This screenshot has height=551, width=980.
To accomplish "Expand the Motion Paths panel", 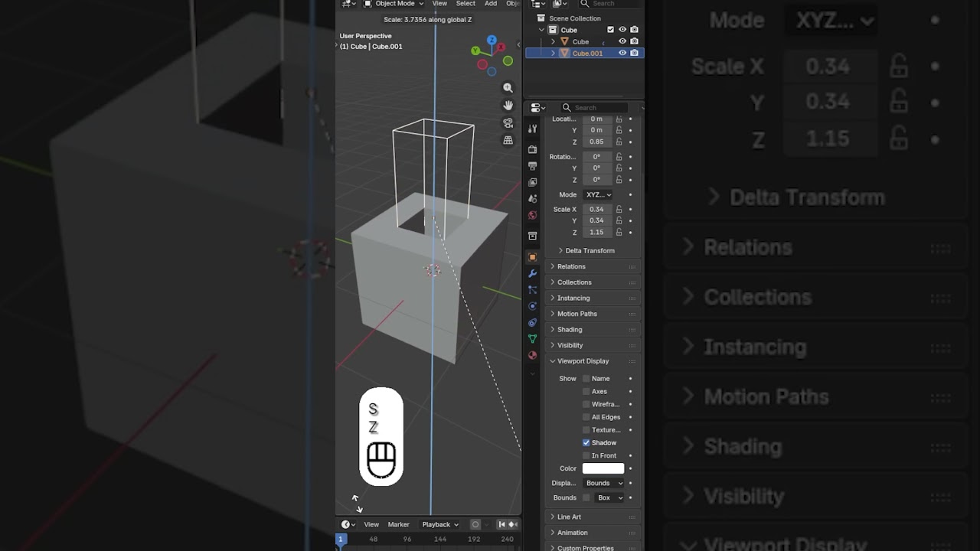I will point(594,314).
